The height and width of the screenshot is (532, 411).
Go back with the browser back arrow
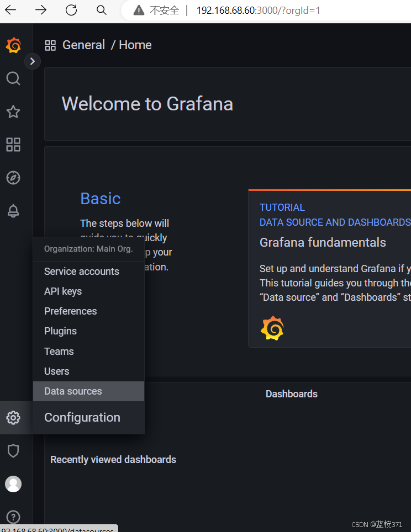coord(10,10)
